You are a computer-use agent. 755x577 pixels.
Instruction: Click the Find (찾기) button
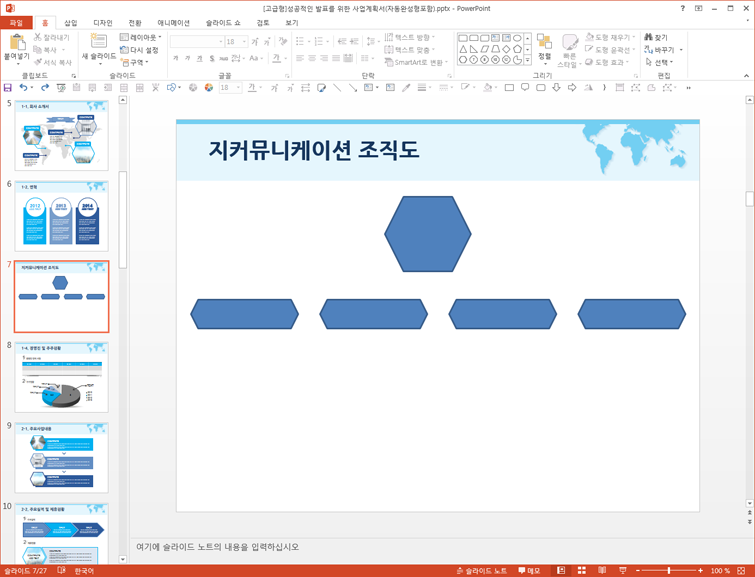656,37
